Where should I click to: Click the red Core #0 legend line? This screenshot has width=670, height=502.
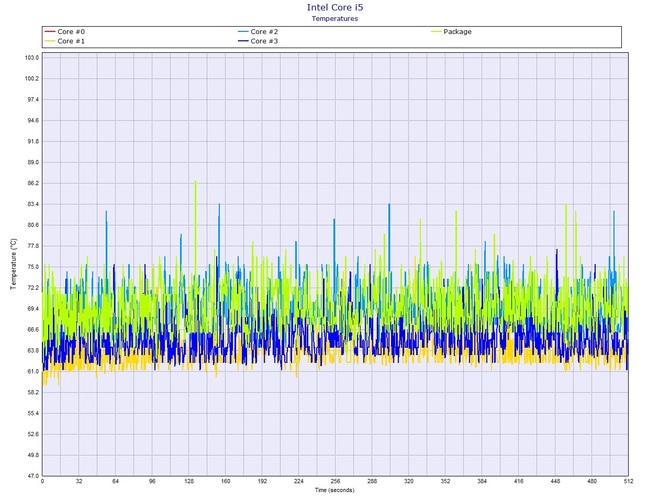point(50,32)
